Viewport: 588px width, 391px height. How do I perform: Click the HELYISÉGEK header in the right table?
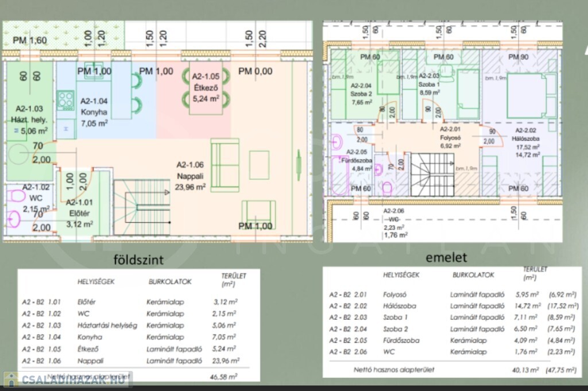coord(401,275)
